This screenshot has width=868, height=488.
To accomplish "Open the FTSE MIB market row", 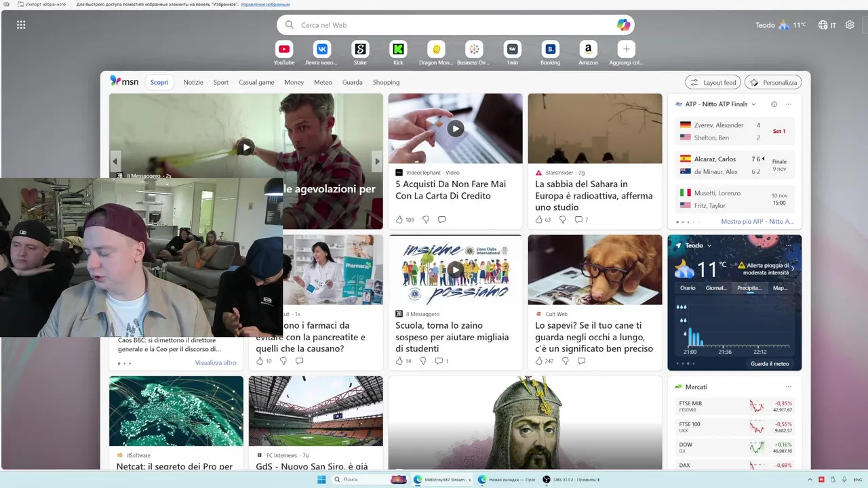I will click(734, 407).
